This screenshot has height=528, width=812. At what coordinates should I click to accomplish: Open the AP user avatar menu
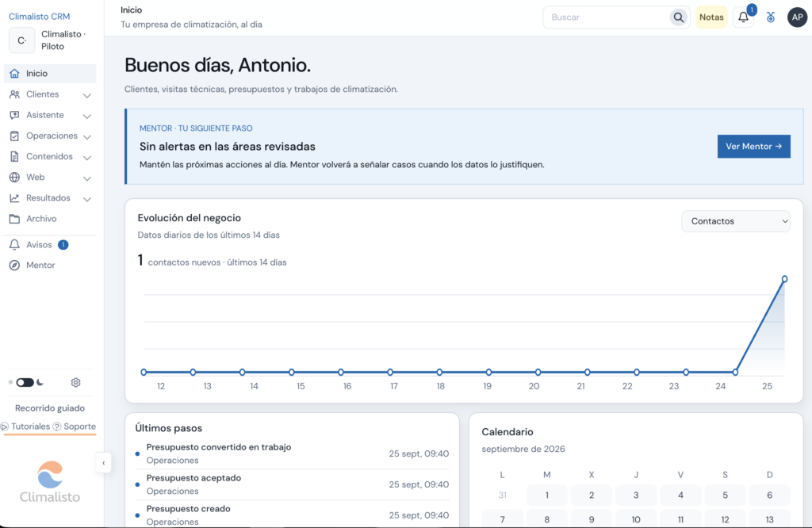(798, 17)
